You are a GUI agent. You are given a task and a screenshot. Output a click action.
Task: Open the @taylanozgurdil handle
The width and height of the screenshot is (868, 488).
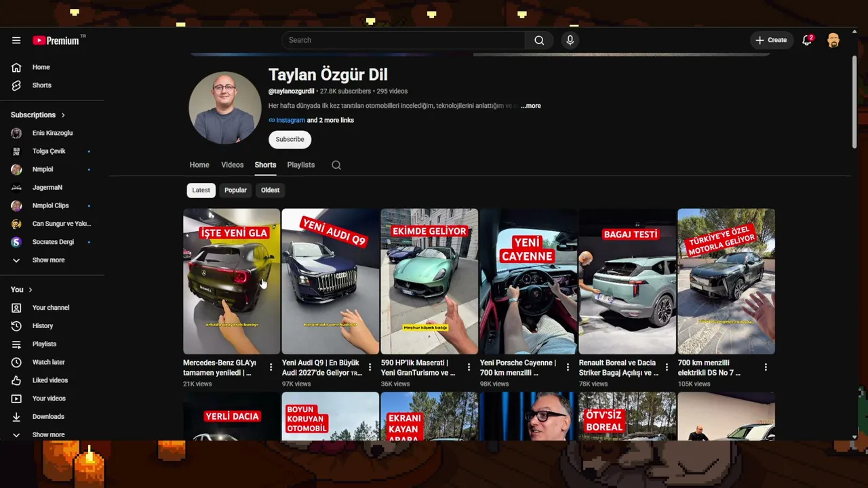pyautogui.click(x=292, y=91)
